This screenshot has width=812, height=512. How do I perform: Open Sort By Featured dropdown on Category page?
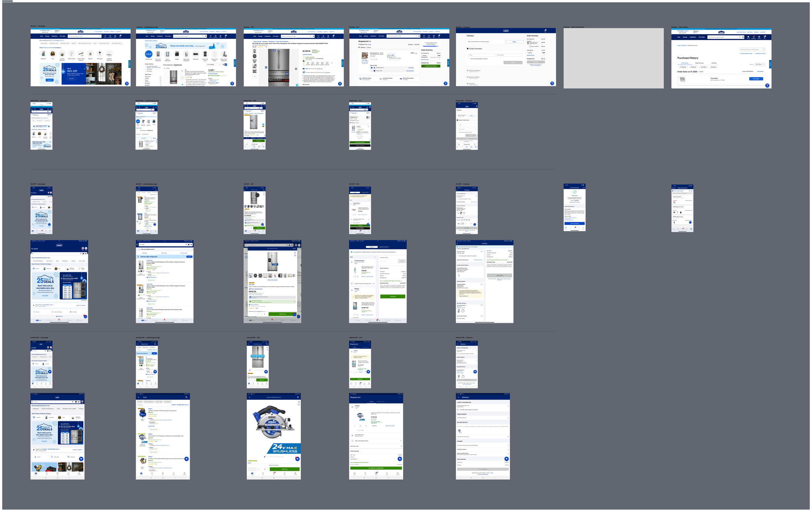(x=214, y=65)
